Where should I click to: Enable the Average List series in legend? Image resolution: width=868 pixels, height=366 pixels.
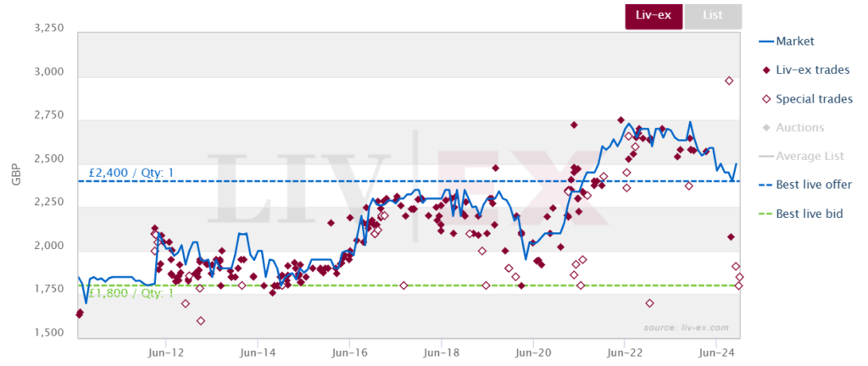[x=801, y=157]
